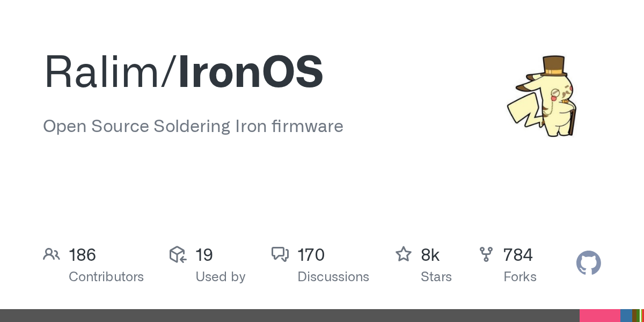Click the GitHub Octocat logo

[x=589, y=264]
